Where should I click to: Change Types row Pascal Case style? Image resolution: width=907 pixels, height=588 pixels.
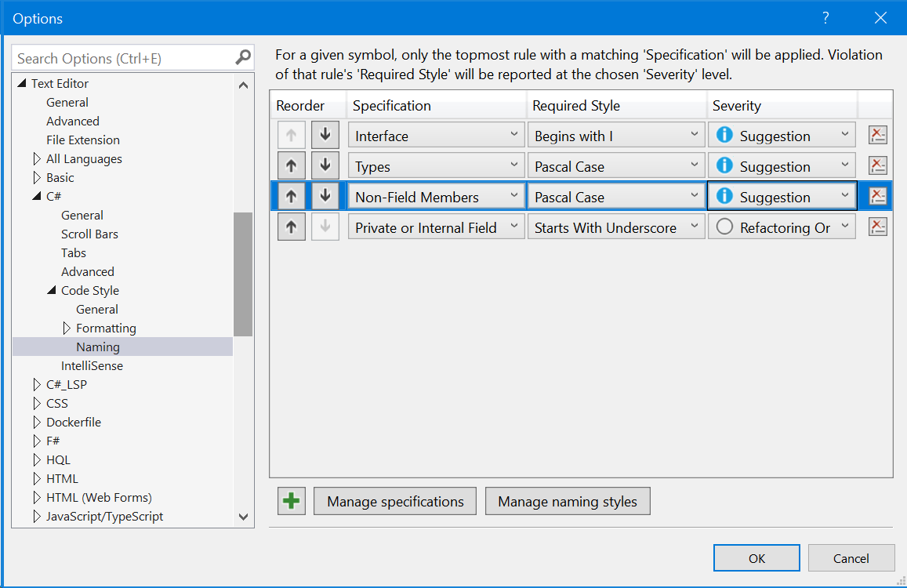[616, 166]
